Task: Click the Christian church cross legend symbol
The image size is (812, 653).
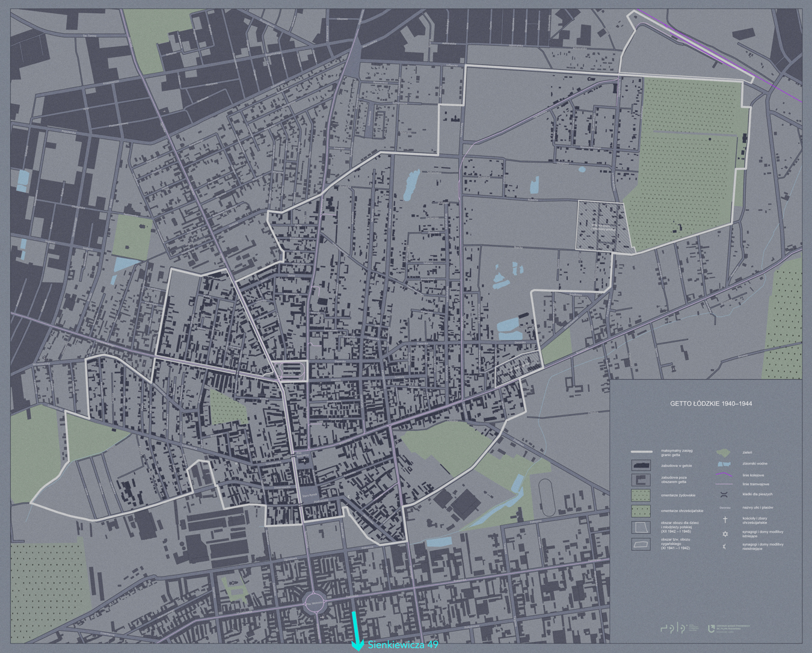Action: [x=725, y=519]
